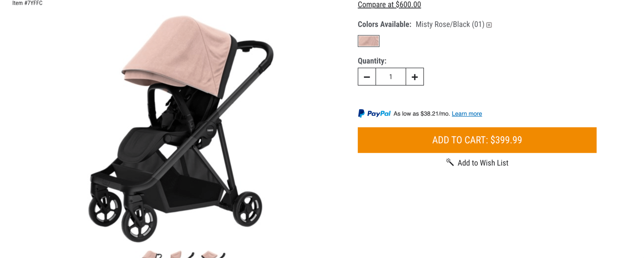Image resolution: width=644 pixels, height=258 pixels.
Task: Select the Misty Rose color swatch
Action: click(369, 41)
